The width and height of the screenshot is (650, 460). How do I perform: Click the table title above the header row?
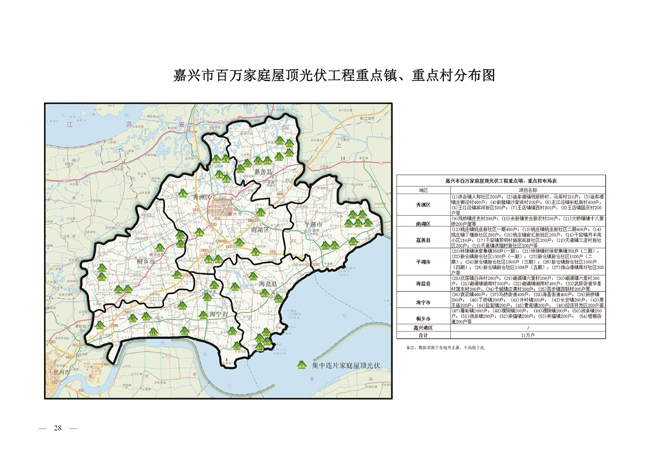[499, 179]
